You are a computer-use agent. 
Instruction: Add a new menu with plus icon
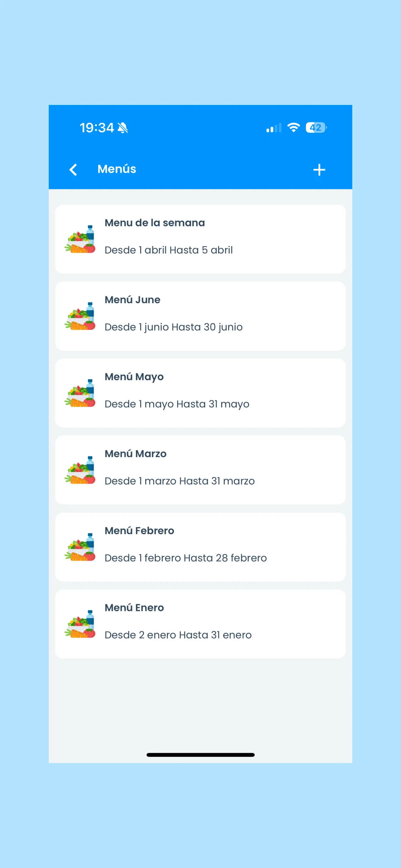tap(319, 170)
